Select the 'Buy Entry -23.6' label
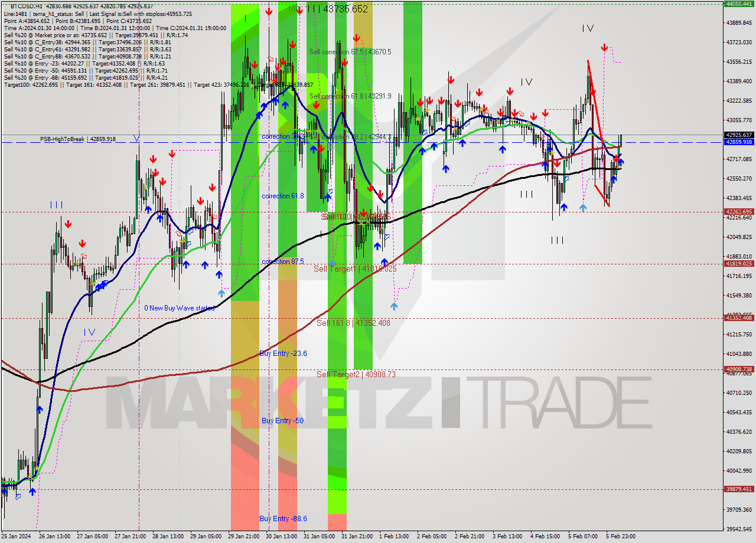The image size is (756, 543). click(283, 354)
